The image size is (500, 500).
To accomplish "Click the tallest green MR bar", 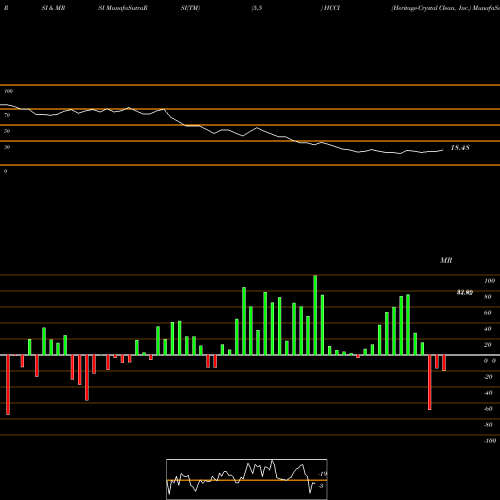I will [x=315, y=315].
